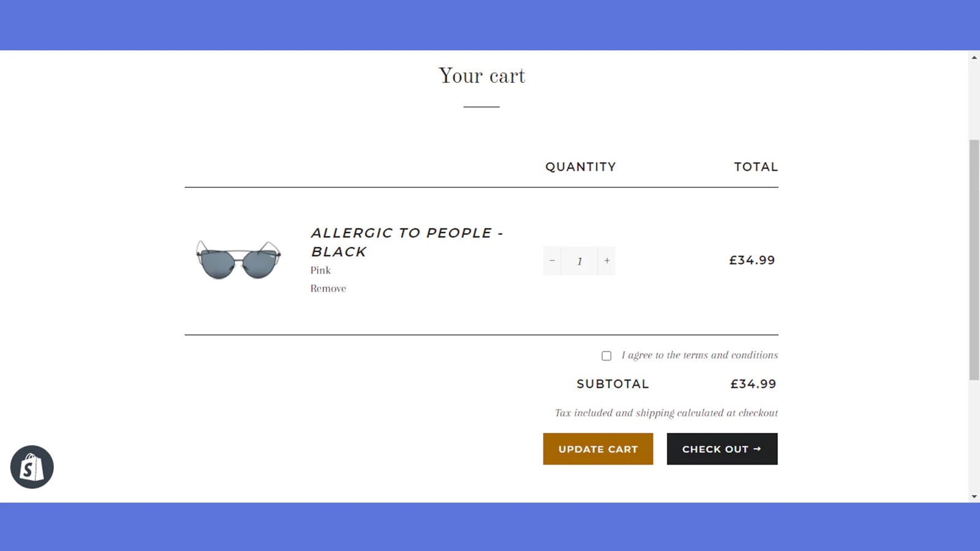This screenshot has width=980, height=551.
Task: Click the Pink variant text
Action: [x=320, y=270]
